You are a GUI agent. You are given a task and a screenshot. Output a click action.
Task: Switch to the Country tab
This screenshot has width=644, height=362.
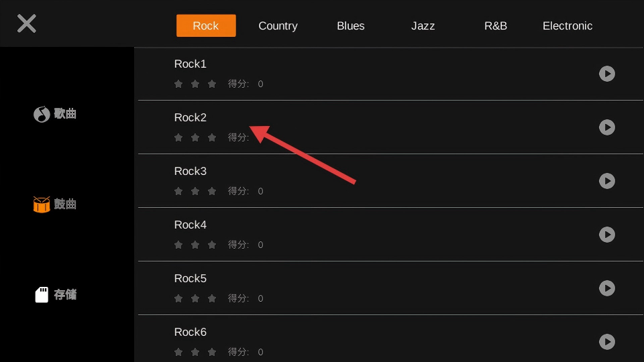click(x=278, y=26)
